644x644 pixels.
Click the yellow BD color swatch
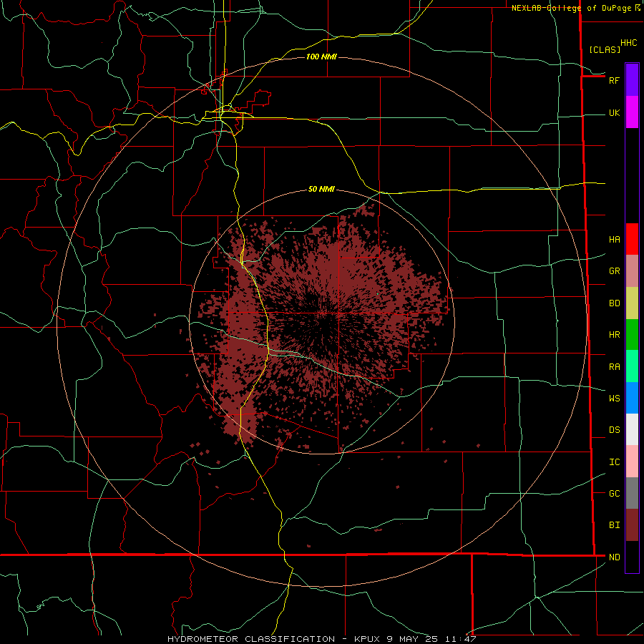click(632, 303)
